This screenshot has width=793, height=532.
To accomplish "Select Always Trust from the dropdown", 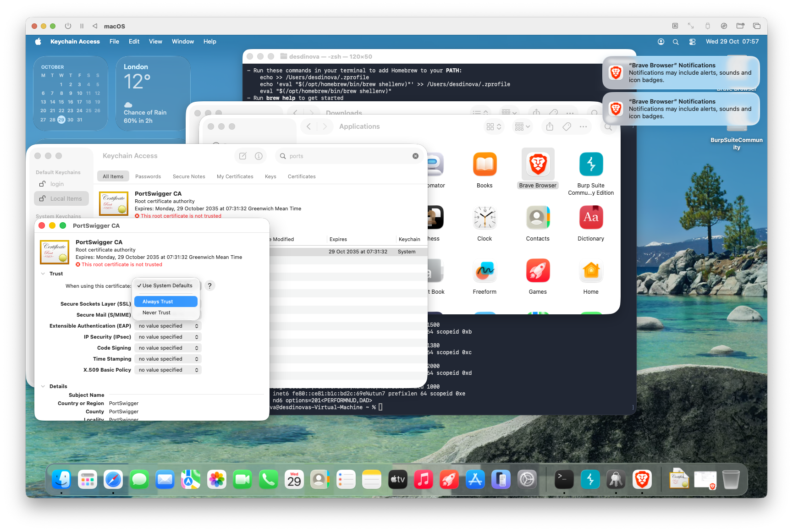I will coord(165,302).
